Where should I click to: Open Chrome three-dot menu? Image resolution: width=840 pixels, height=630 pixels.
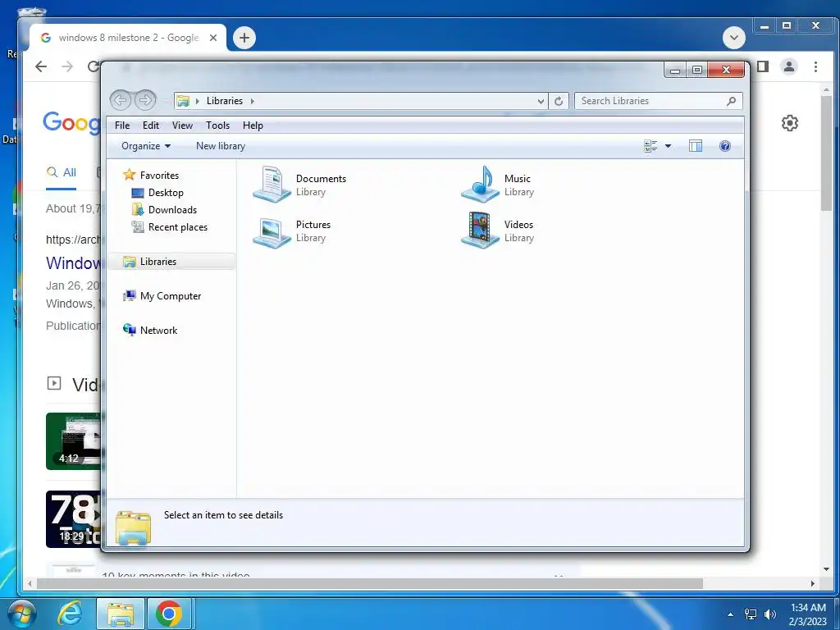815,66
